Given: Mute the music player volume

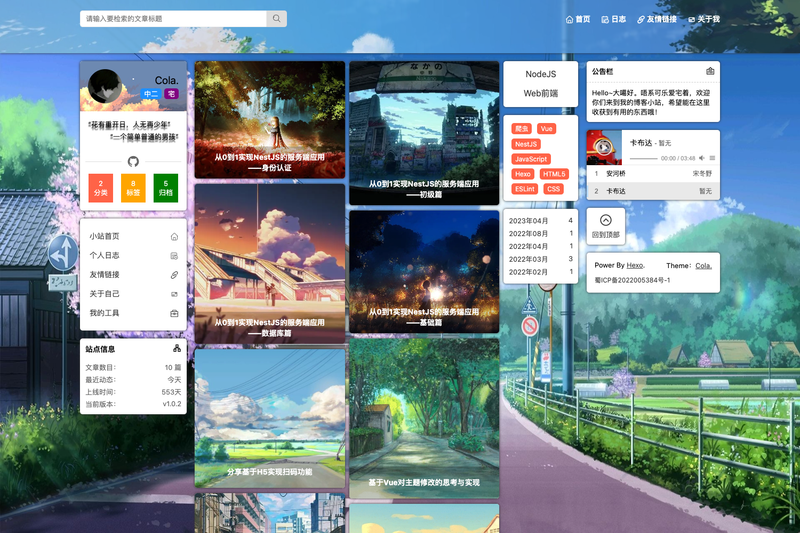Looking at the screenshot, I should (702, 158).
